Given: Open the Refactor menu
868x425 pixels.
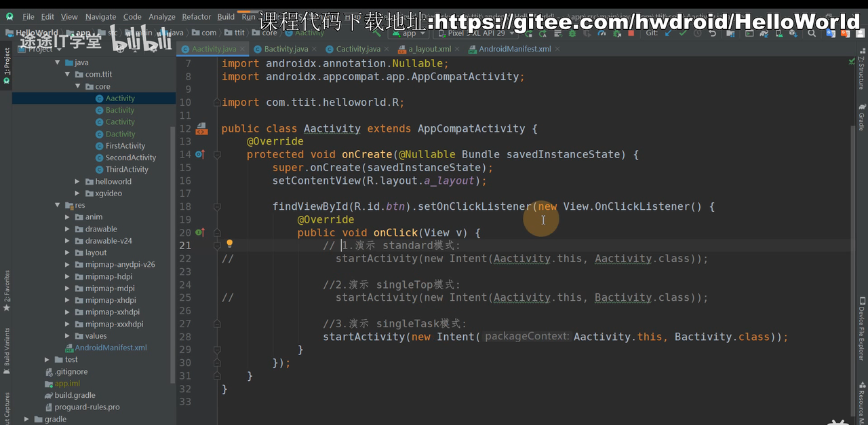Looking at the screenshot, I should 196,17.
